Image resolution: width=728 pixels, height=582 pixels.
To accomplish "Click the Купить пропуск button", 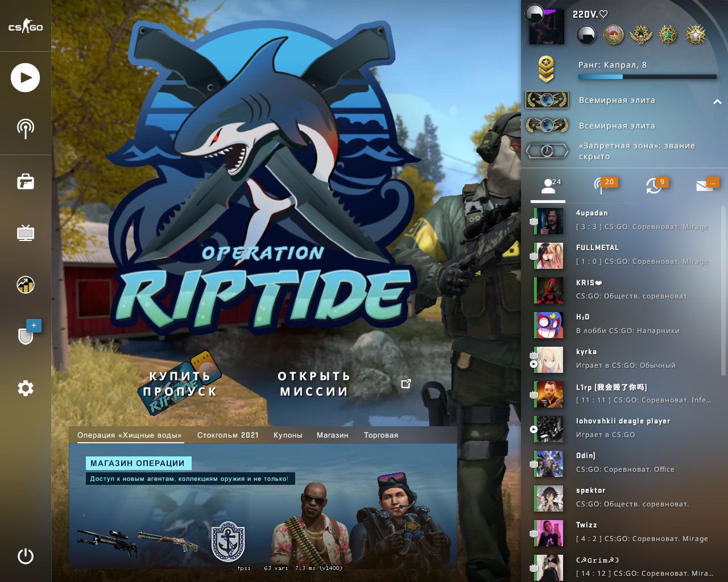I will click(180, 384).
